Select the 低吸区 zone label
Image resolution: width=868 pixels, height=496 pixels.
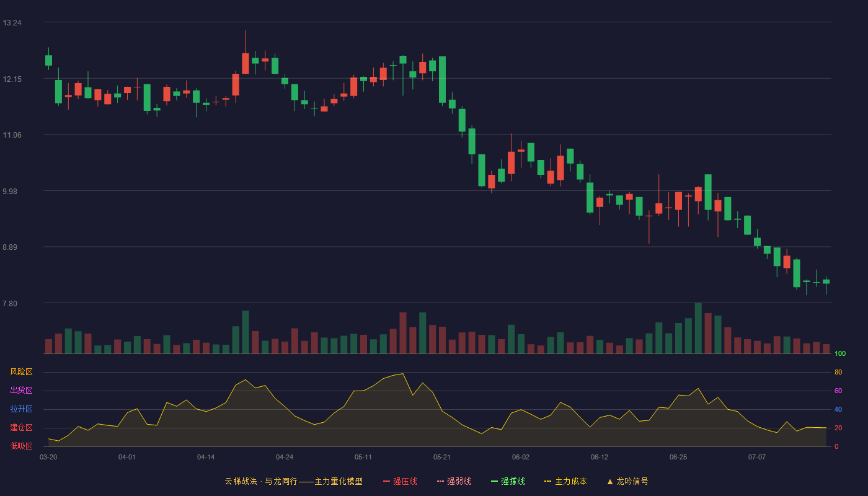point(21,446)
